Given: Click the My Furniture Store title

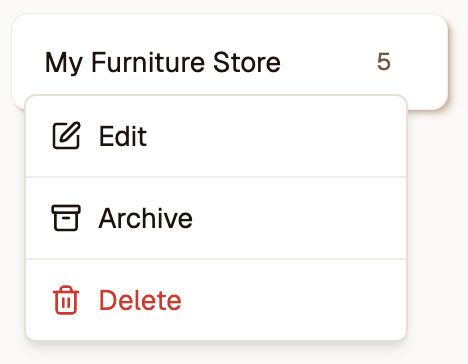Looking at the screenshot, I should 163,62.
